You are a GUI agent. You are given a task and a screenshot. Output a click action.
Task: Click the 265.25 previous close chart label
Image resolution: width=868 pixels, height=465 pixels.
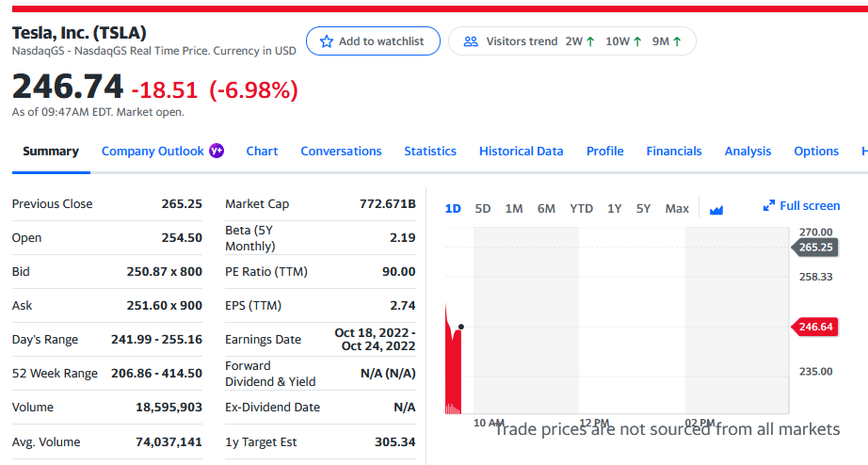(x=815, y=247)
